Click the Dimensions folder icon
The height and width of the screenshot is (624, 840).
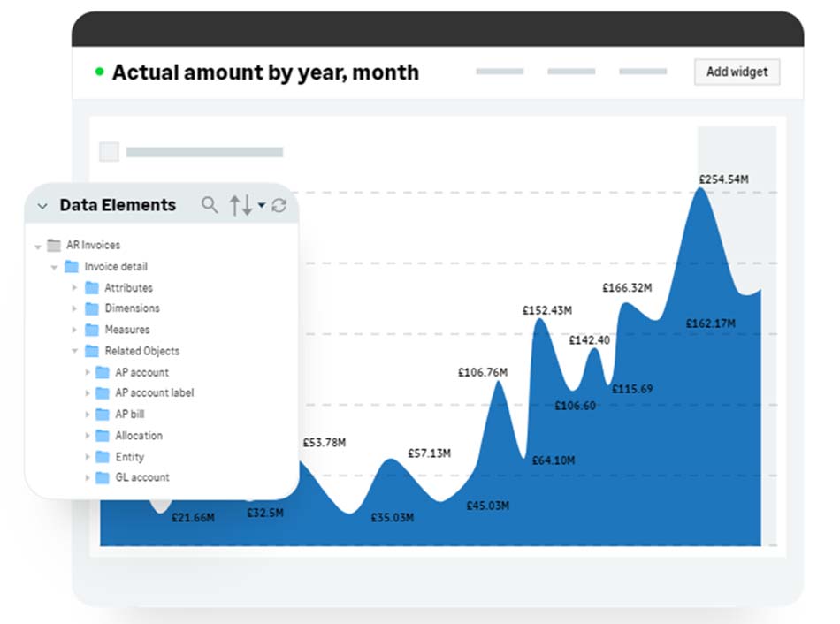[x=92, y=308]
